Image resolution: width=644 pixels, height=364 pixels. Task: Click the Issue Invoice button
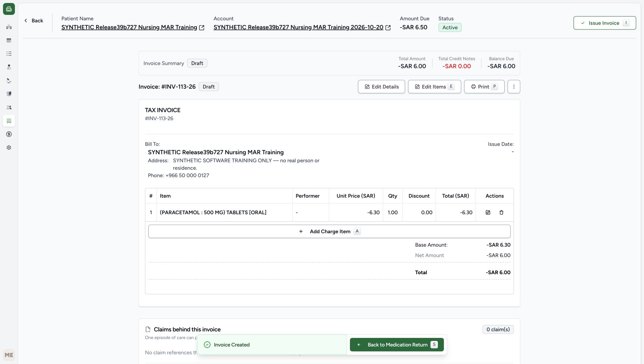[604, 23]
